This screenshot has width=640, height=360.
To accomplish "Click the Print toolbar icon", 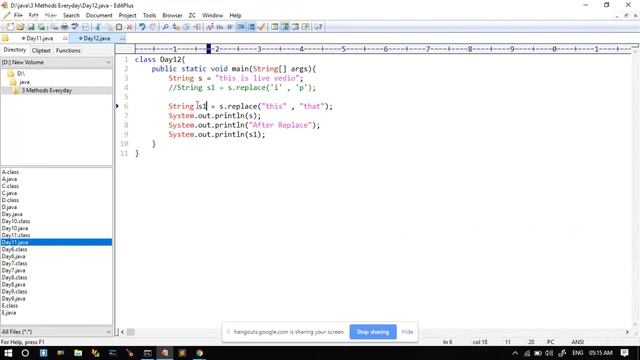I will (x=64, y=27).
